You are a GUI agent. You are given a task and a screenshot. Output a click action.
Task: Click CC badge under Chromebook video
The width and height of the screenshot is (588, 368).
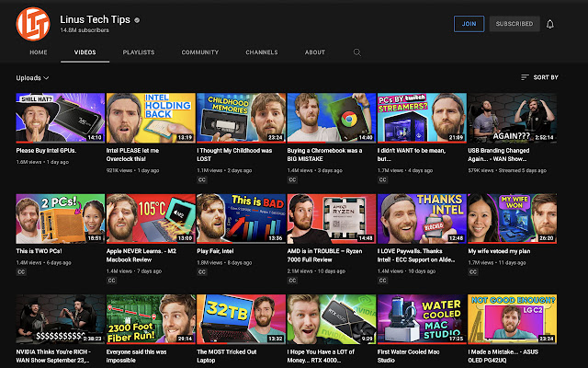(292, 180)
